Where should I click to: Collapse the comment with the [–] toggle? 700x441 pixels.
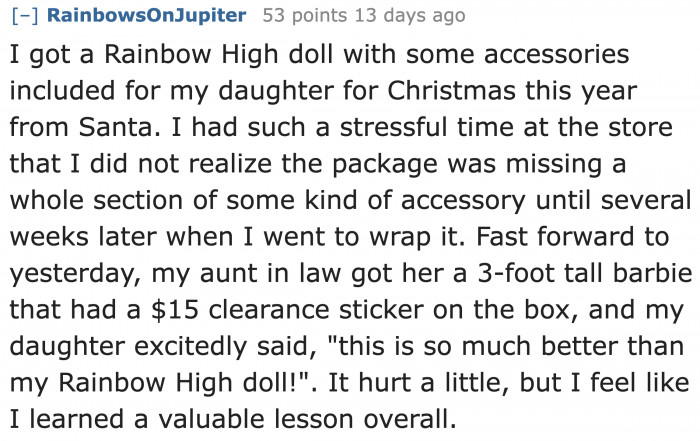click(26, 16)
